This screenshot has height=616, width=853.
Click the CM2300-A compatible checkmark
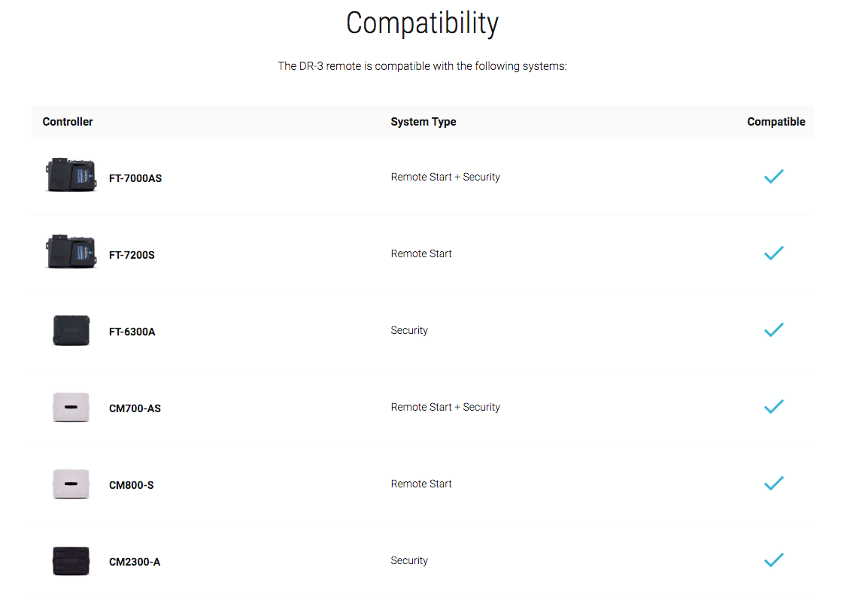(773, 560)
